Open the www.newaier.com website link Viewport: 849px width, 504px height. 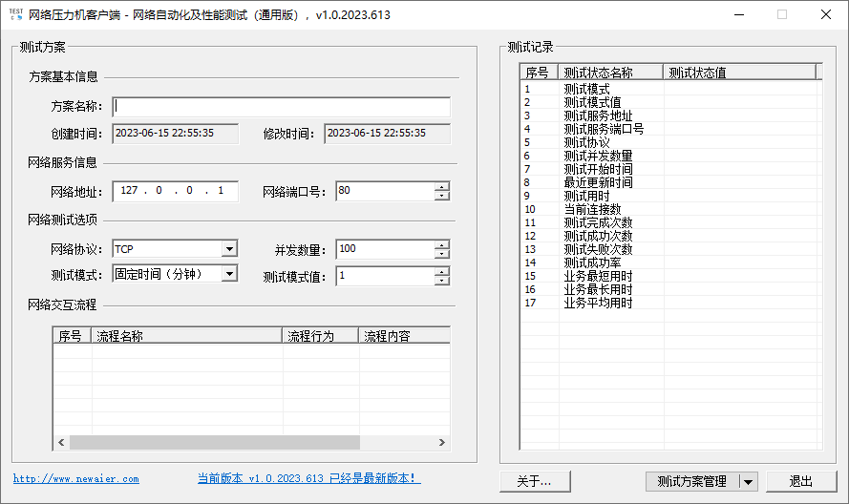tap(75, 479)
